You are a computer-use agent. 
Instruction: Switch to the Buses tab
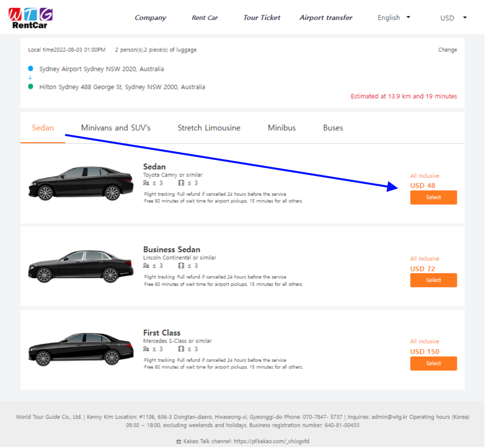(333, 128)
